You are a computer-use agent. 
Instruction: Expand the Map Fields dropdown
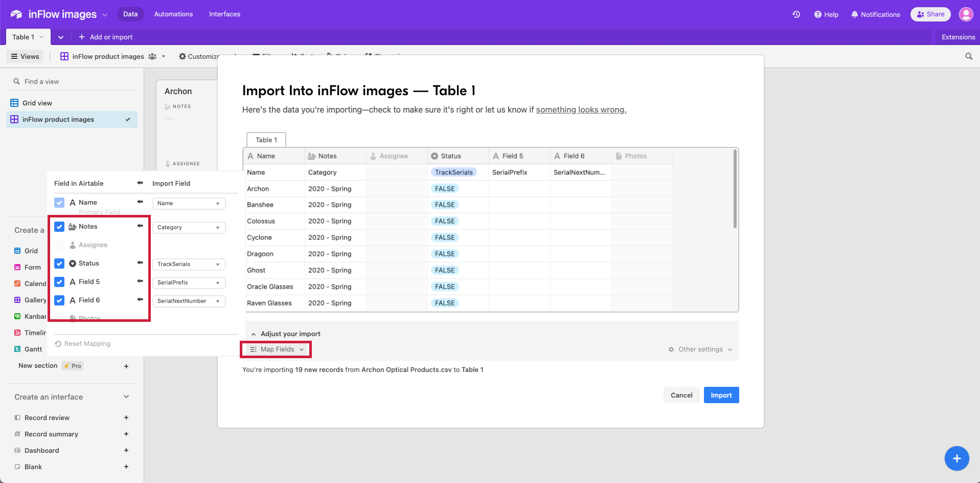[277, 349]
